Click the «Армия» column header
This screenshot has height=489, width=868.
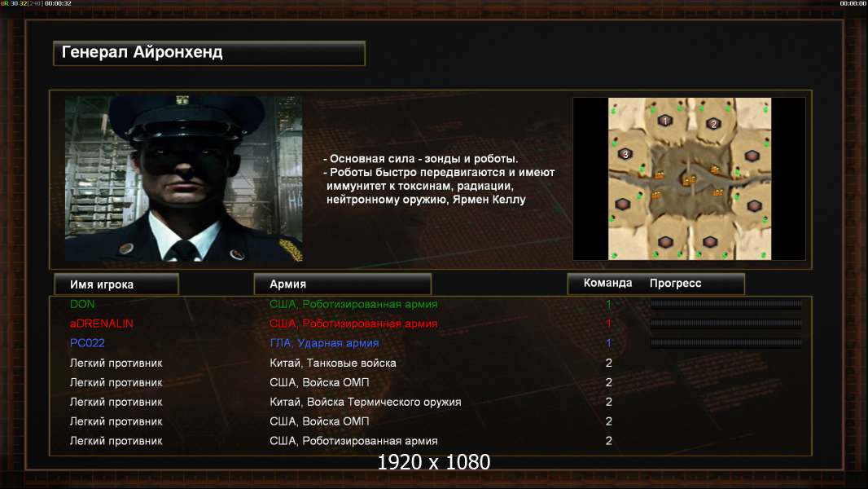tap(342, 284)
